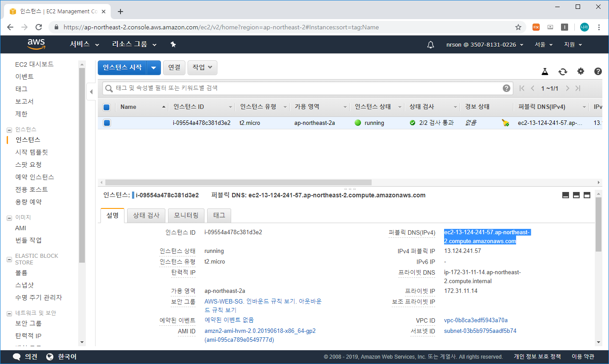This screenshot has height=364, width=609.
Task: Click the pin shortcuts icon in the AWS navbar
Action: click(173, 44)
